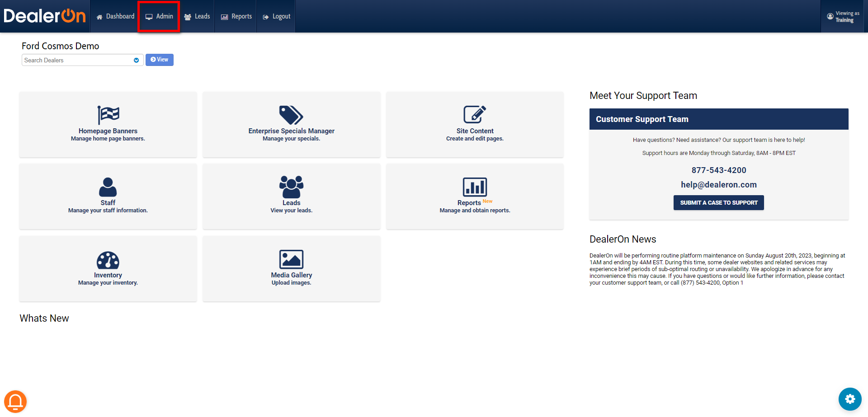
Task: Open the Staff person icon
Action: pyautogui.click(x=108, y=187)
